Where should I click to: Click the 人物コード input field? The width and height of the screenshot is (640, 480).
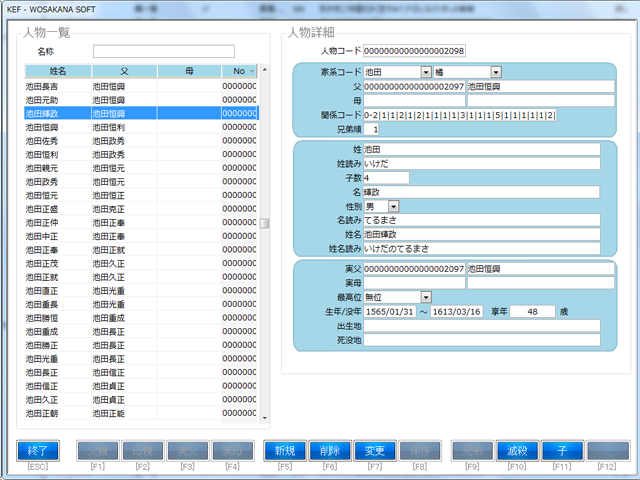pyautogui.click(x=414, y=51)
